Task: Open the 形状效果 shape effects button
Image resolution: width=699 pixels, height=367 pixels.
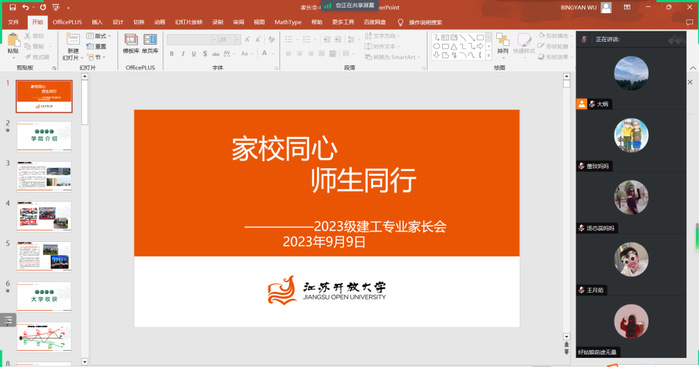Action: click(x=554, y=57)
